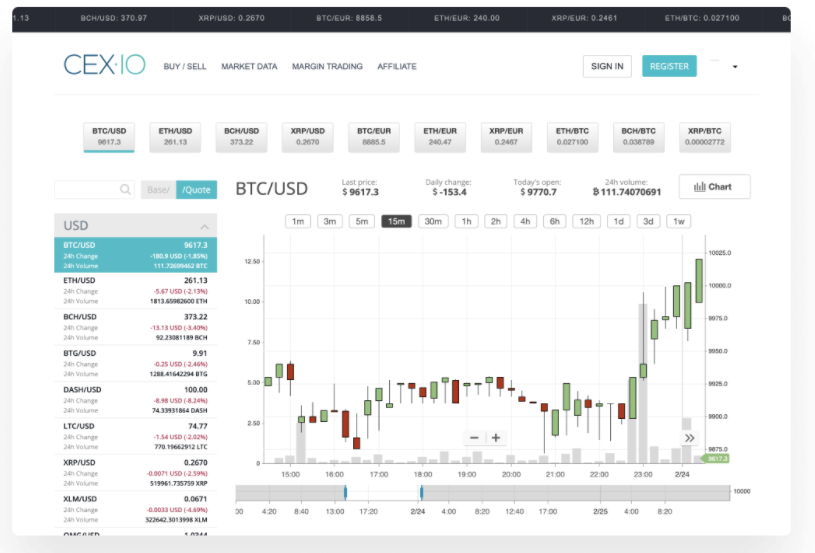
Task: Choose XRP/USD in the market list
Action: pos(135,472)
